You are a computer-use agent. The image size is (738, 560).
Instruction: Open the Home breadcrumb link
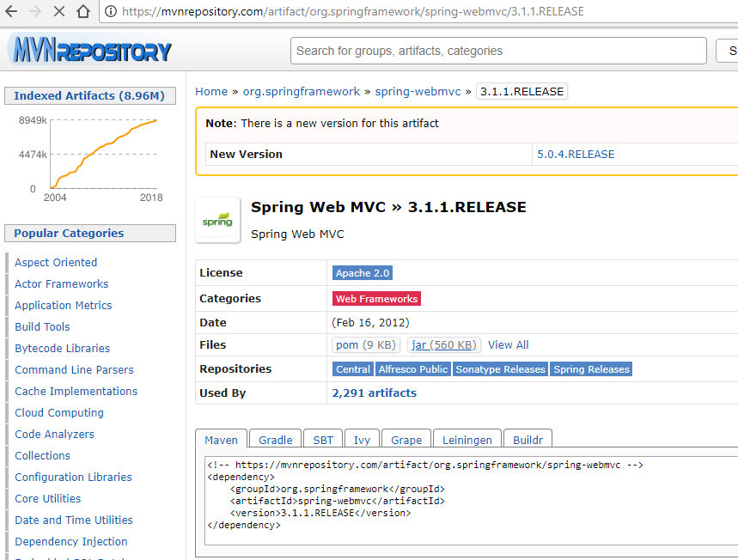pos(211,91)
